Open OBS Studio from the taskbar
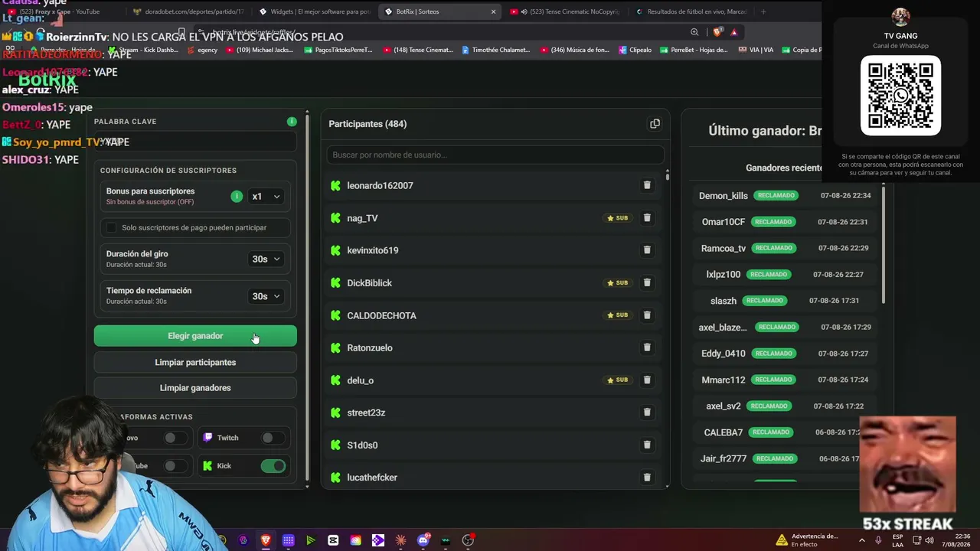Screen dimensions: 980x551 [468, 540]
